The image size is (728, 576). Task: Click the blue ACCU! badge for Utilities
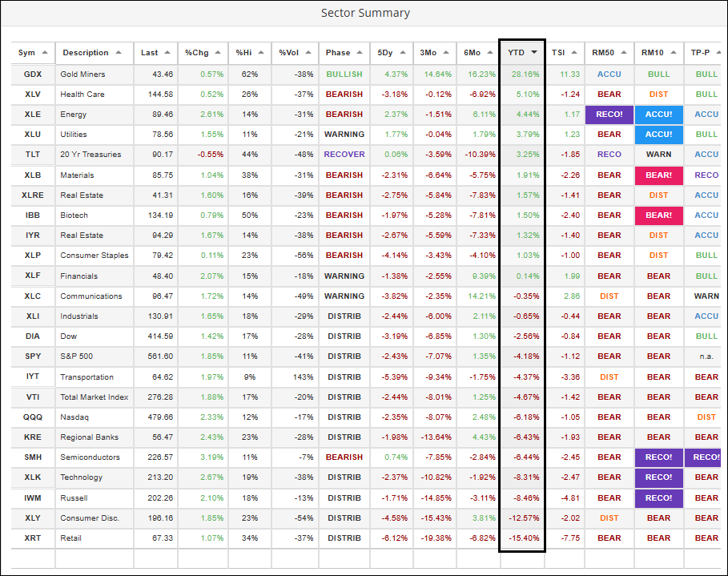[x=658, y=135]
